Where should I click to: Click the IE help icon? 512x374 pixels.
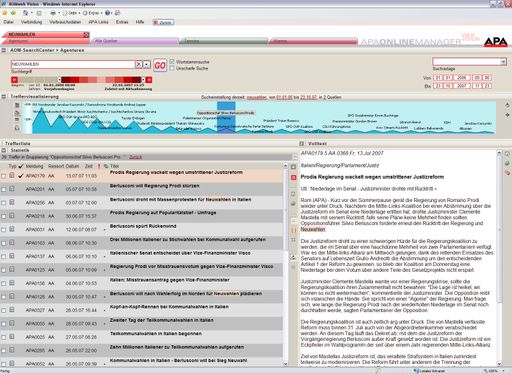(x=107, y=13)
